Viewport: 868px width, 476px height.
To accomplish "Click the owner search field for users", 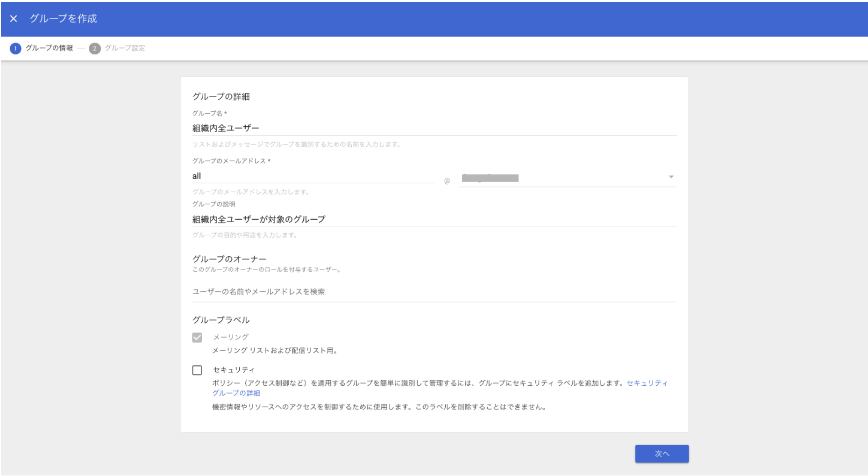I will tap(434, 292).
